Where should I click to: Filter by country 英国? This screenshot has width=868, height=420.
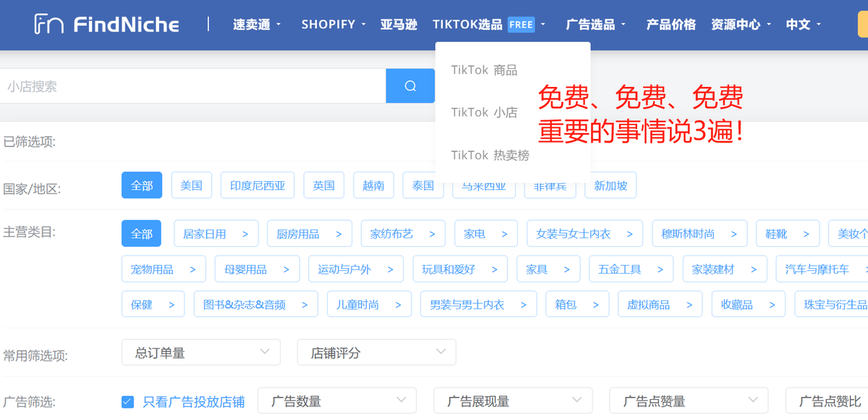(324, 185)
